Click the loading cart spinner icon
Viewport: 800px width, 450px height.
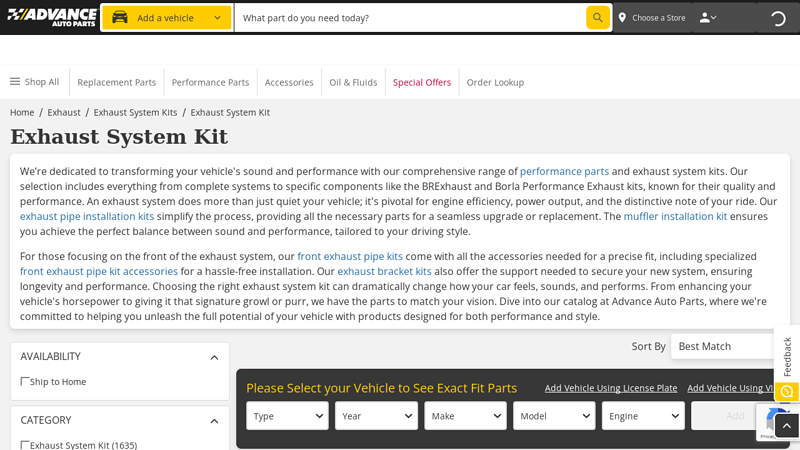[778, 18]
